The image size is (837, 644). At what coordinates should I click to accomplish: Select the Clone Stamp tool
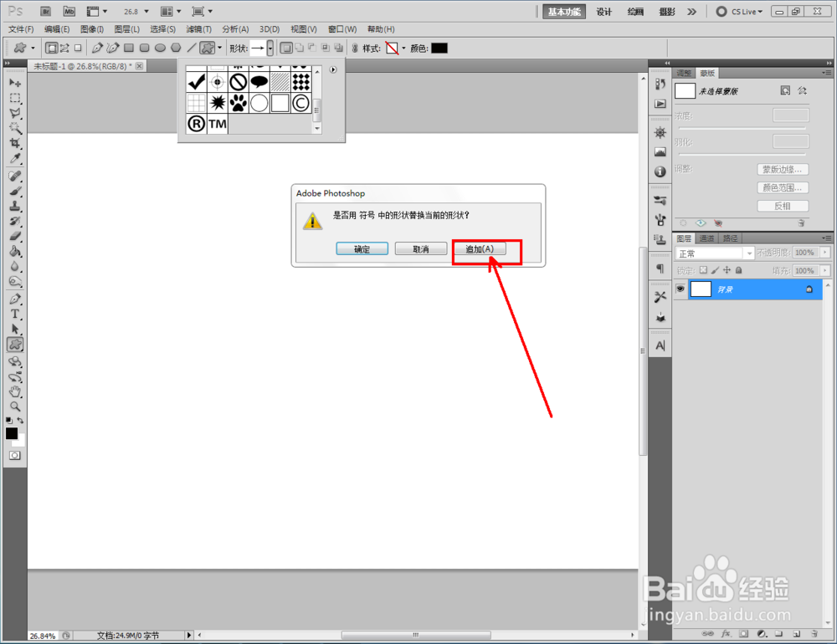15,206
